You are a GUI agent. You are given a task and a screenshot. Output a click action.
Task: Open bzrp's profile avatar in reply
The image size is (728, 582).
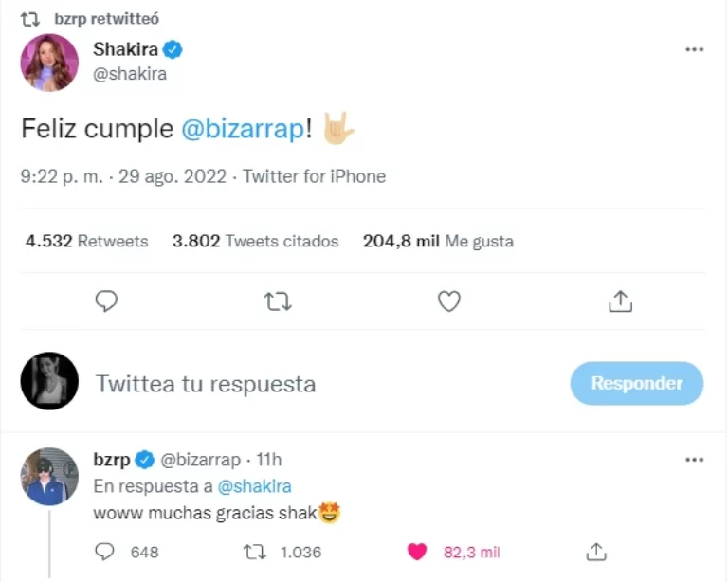pos(49,476)
